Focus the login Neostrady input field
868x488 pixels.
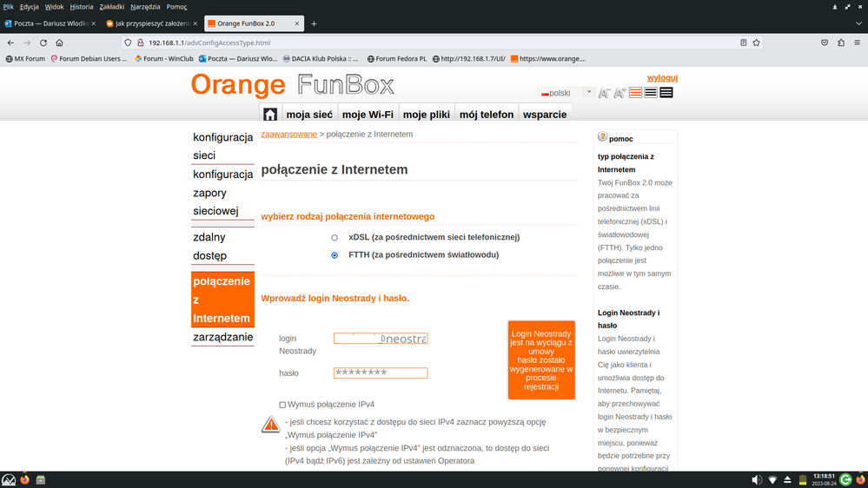(381, 339)
